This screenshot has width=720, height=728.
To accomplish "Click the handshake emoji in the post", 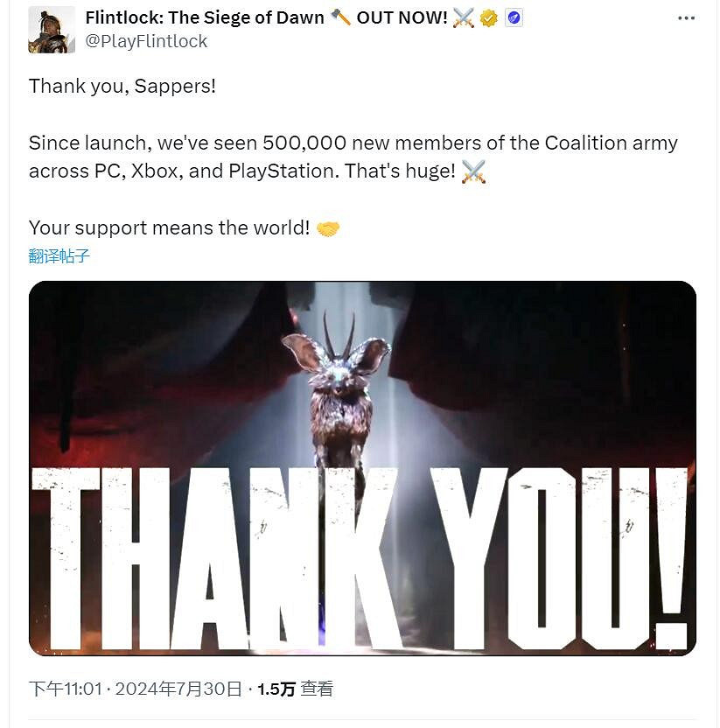I will click(328, 228).
